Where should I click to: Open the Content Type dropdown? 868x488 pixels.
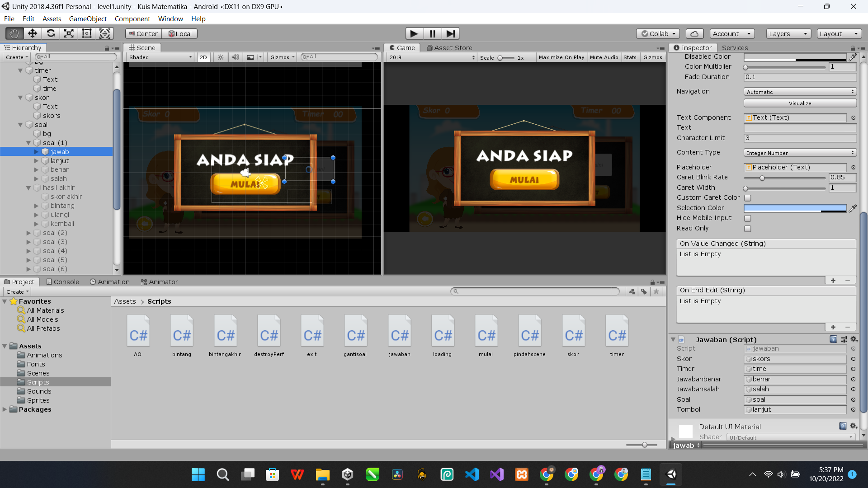(800, 153)
